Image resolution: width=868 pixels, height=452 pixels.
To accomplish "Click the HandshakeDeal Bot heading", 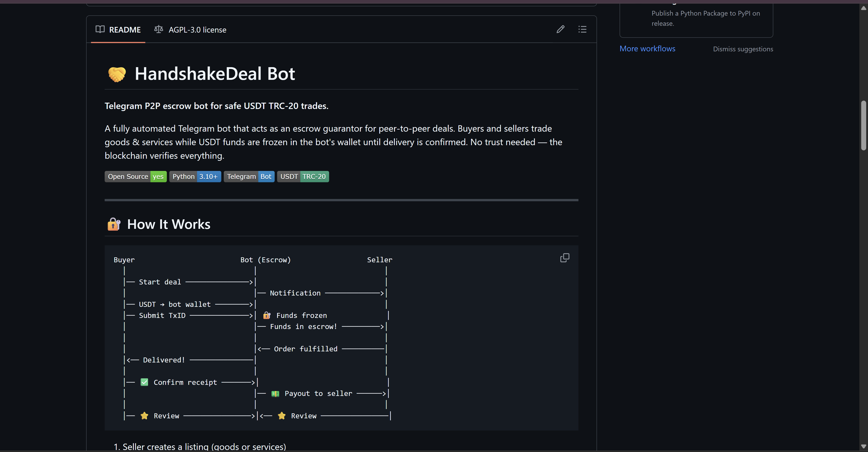I will tap(215, 73).
